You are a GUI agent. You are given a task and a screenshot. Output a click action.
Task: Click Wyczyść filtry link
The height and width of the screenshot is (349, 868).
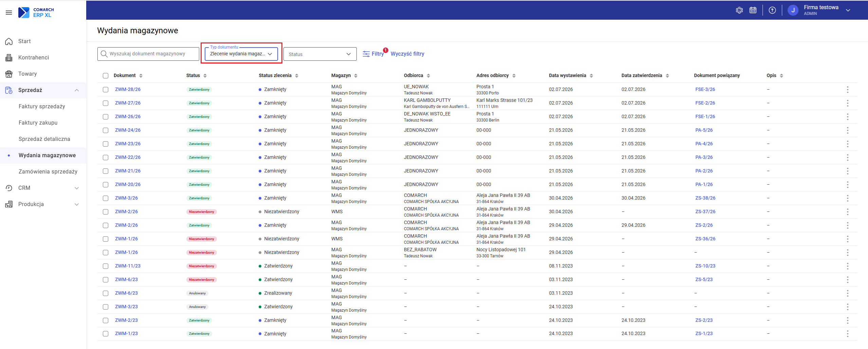pos(407,54)
